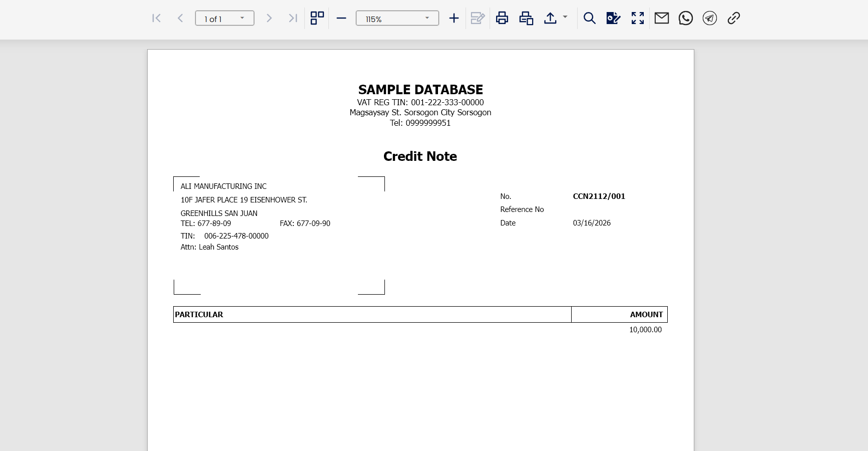868x451 pixels.
Task: Click the amount 10,000.00
Action: point(645,330)
